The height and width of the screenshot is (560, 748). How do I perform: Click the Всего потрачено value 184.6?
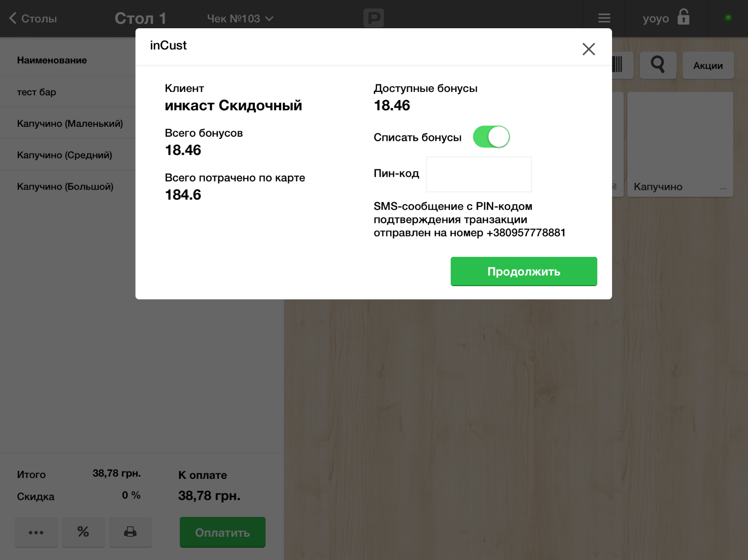coord(183,195)
